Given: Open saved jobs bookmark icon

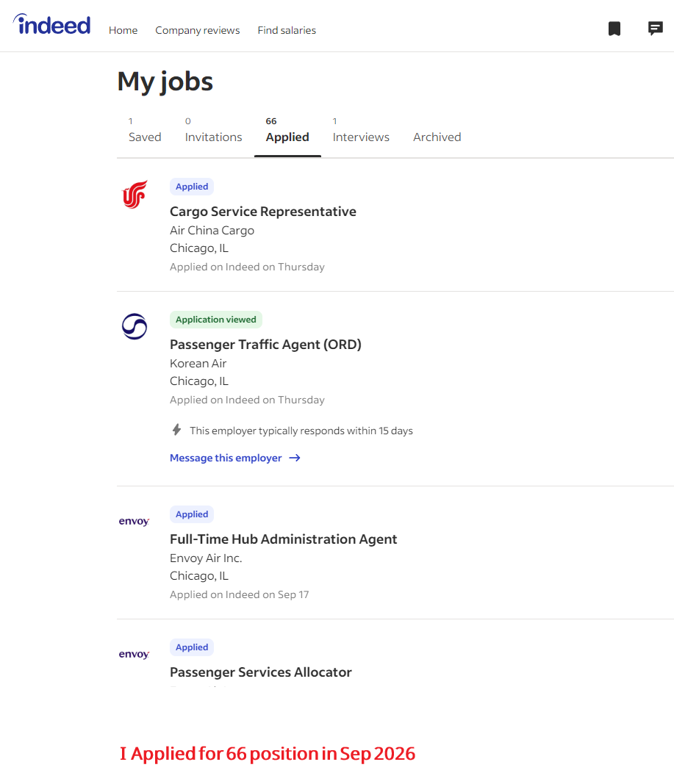Looking at the screenshot, I should 614,29.
